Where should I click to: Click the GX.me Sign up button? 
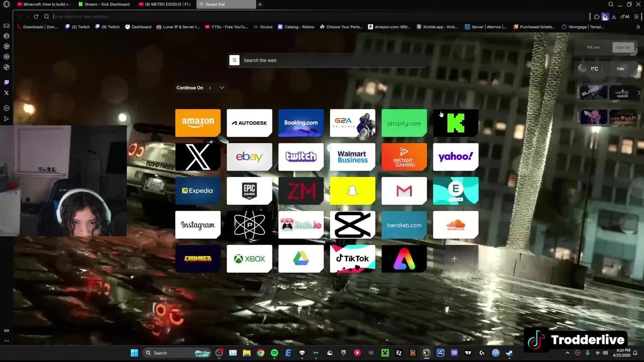(623, 47)
